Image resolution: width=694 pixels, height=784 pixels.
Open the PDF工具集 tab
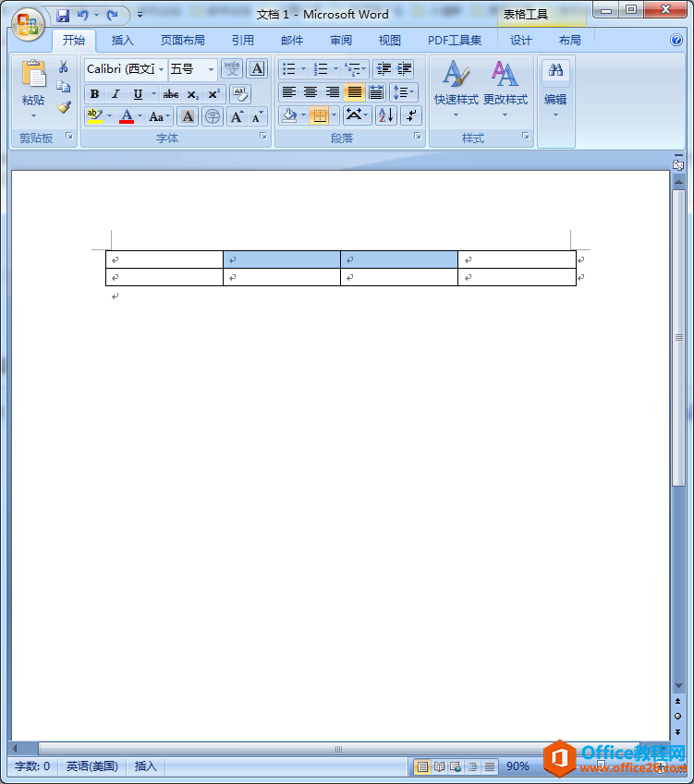pos(455,41)
